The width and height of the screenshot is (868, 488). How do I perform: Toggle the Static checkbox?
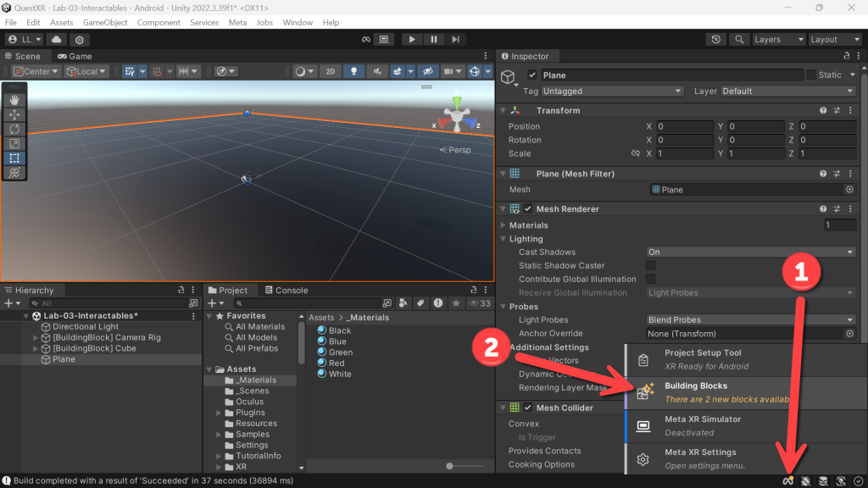(x=811, y=75)
